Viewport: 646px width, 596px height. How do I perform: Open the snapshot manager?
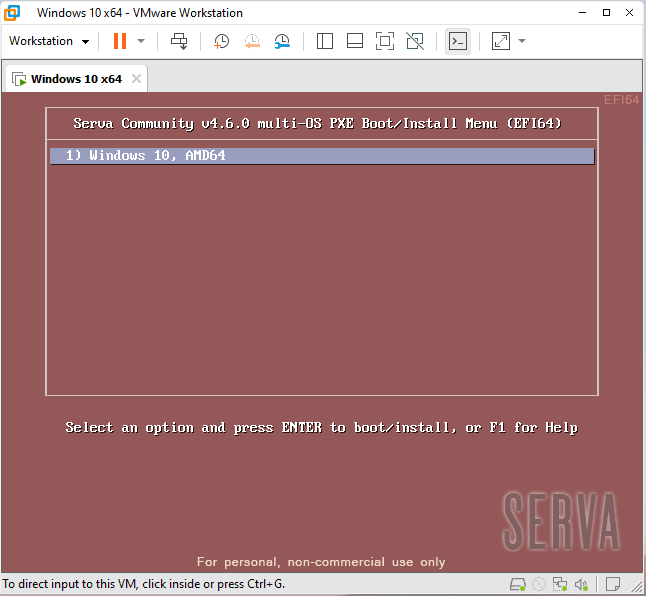pyautogui.click(x=282, y=41)
